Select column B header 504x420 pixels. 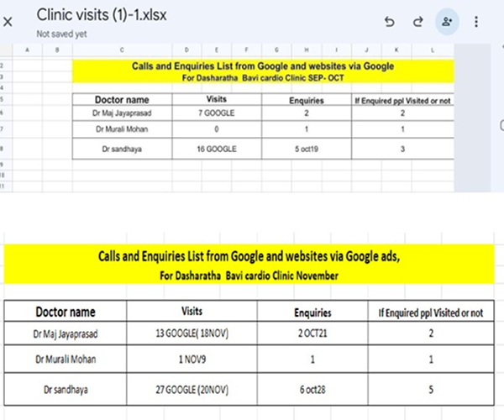click(x=57, y=50)
